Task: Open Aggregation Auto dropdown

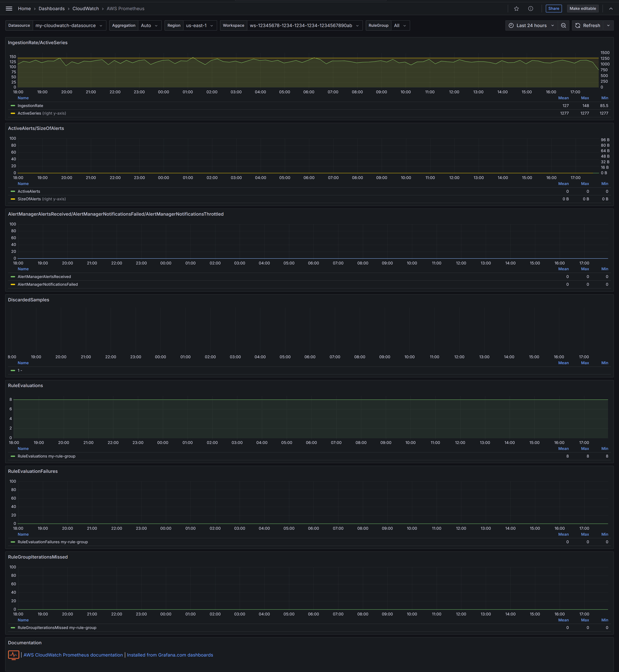Action: click(x=149, y=26)
